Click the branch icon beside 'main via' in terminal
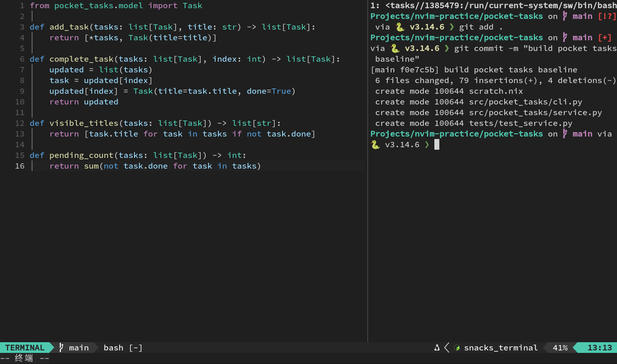Screen dimensions: 617x364 [x=565, y=134]
